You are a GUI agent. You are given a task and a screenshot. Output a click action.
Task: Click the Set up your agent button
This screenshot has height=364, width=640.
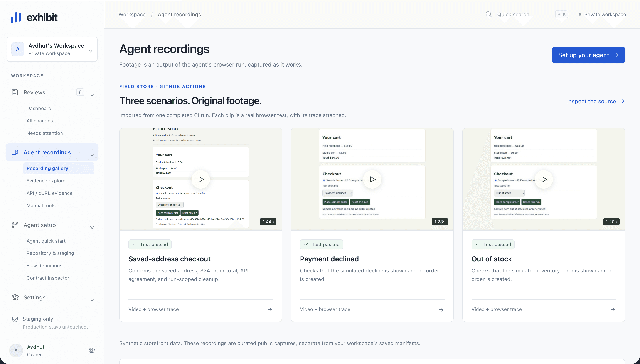588,55
